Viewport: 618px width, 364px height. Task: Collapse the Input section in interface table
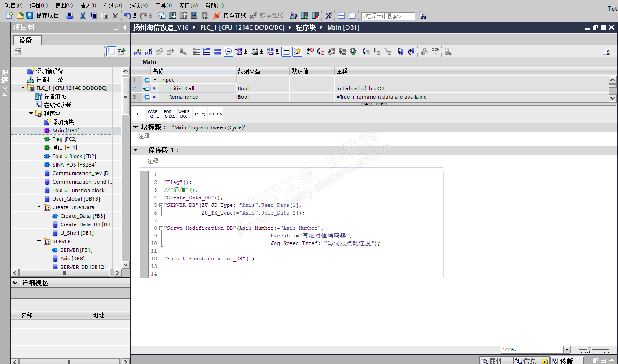coord(155,80)
